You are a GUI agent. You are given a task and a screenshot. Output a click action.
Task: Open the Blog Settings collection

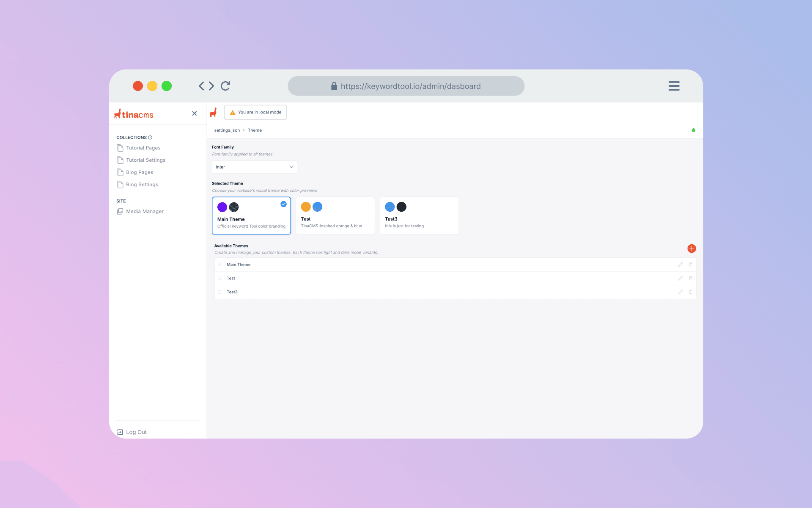141,184
